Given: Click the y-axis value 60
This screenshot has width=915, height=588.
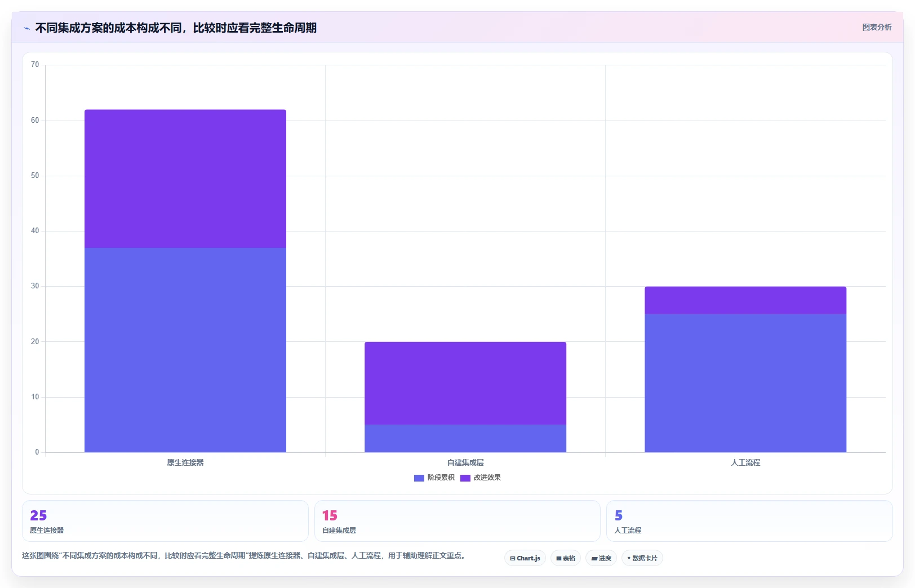Looking at the screenshot, I should (35, 121).
